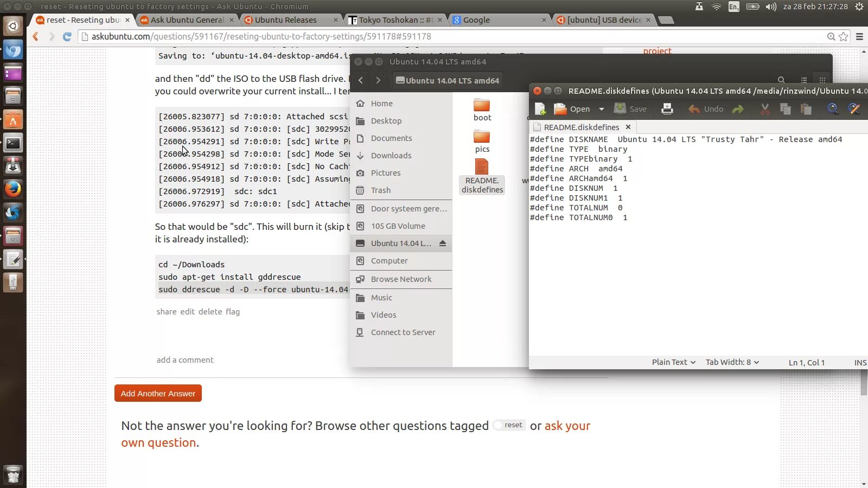
Task: Open Computer in Files sidebar
Action: [401, 261]
